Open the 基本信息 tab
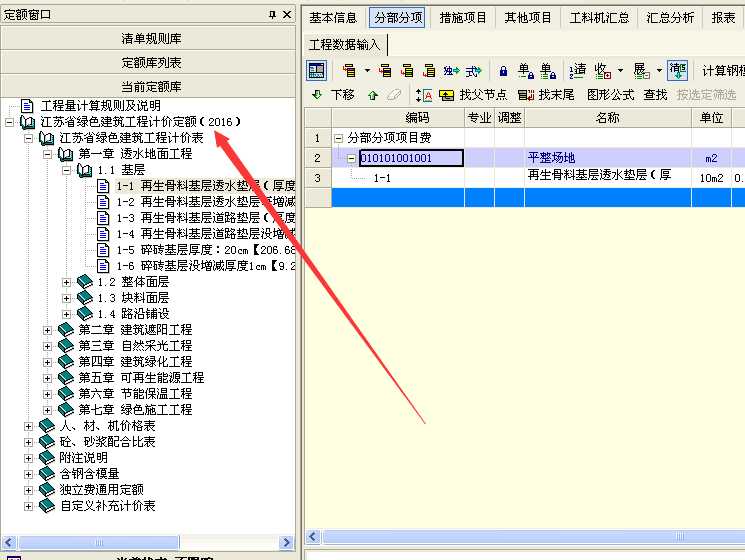 coord(333,18)
